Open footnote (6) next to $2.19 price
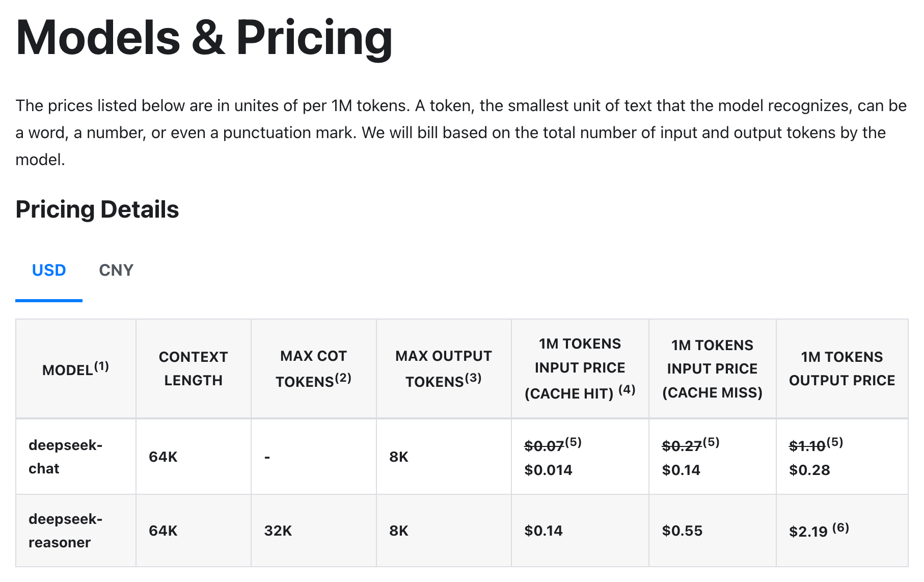Image resolution: width=924 pixels, height=582 pixels. [840, 527]
